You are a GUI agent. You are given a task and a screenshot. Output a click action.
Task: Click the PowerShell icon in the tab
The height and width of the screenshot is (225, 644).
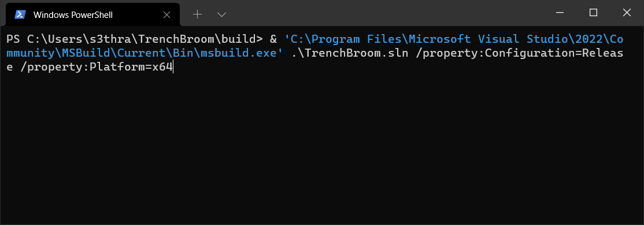pyautogui.click(x=19, y=15)
